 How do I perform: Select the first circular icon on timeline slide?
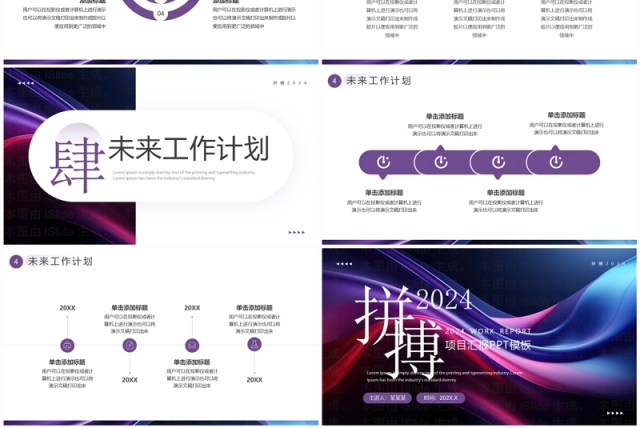point(67,345)
